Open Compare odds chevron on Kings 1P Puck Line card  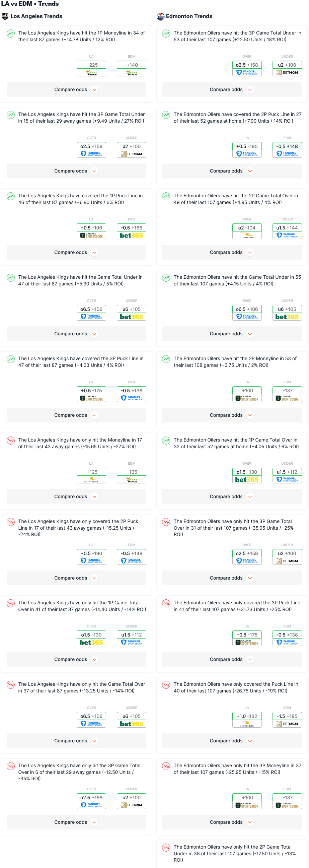point(95,252)
